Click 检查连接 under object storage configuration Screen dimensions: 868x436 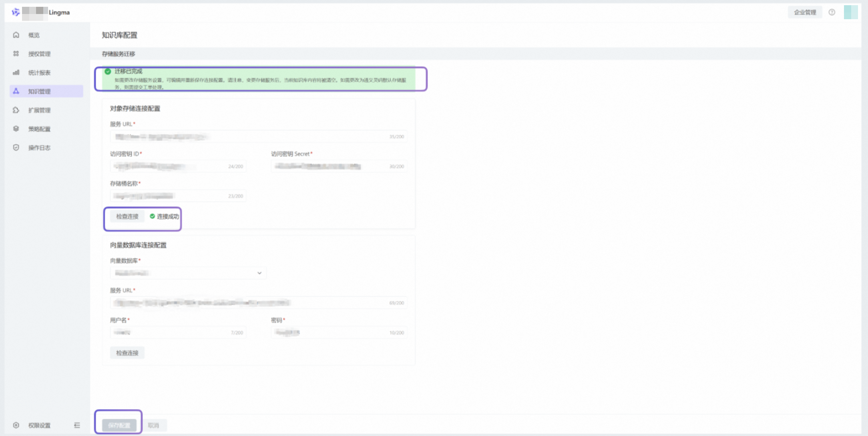tap(127, 216)
